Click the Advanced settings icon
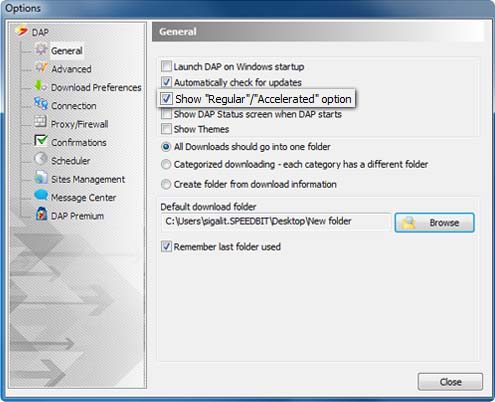 [41, 67]
